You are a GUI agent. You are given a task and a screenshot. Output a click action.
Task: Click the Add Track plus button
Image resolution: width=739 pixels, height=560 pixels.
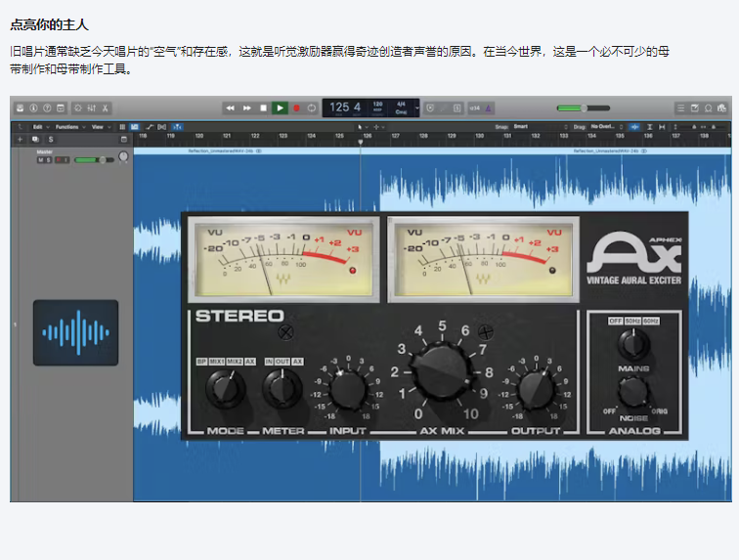tap(20, 139)
